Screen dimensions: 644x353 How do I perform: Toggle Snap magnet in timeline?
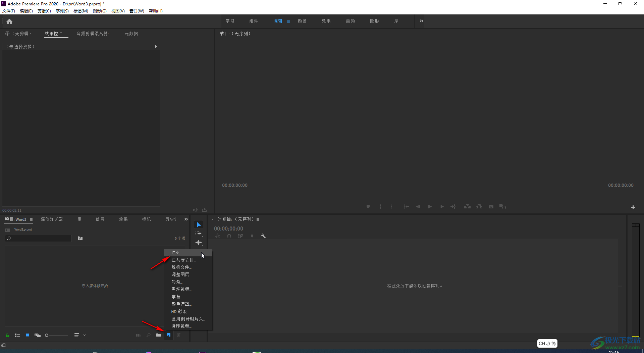pyautogui.click(x=229, y=236)
